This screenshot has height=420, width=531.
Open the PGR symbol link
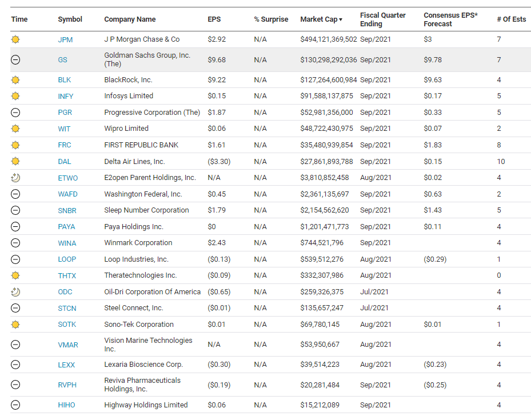[x=65, y=113]
